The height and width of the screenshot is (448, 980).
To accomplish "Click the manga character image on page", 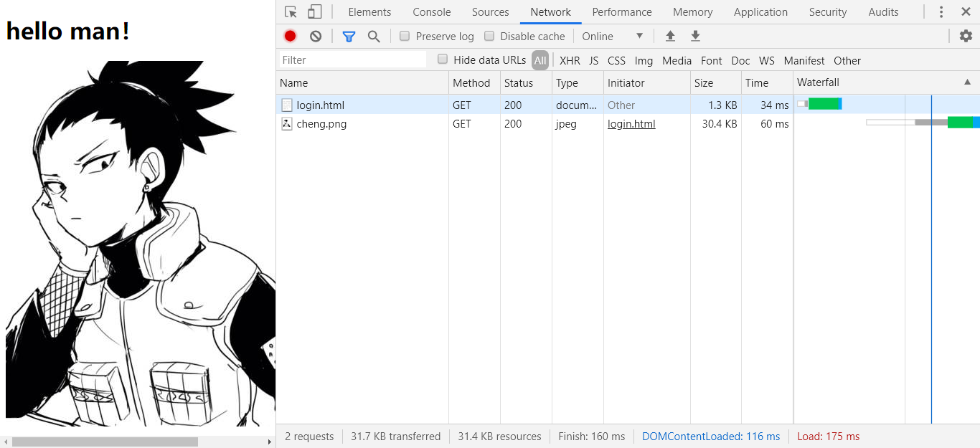I will coord(141,244).
